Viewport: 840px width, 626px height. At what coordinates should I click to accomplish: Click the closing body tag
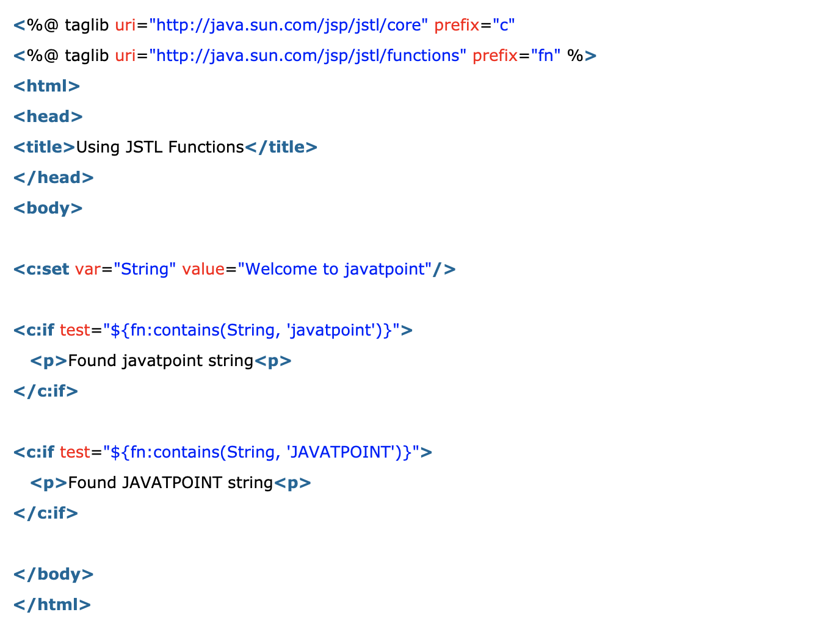tap(53, 574)
